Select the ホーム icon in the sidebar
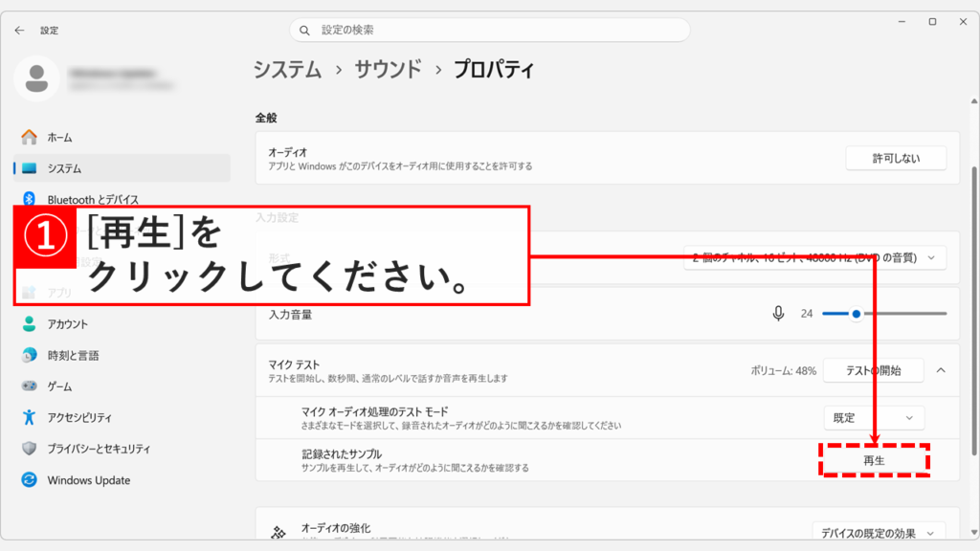 59,137
